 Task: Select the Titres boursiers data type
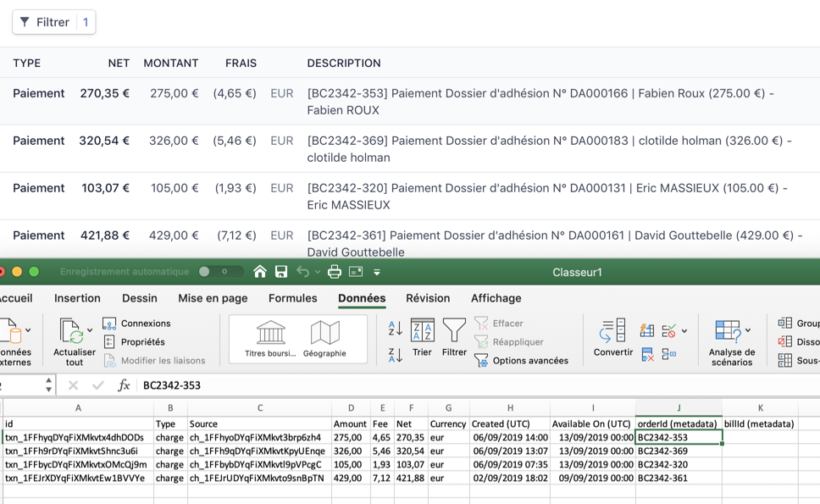[270, 339]
